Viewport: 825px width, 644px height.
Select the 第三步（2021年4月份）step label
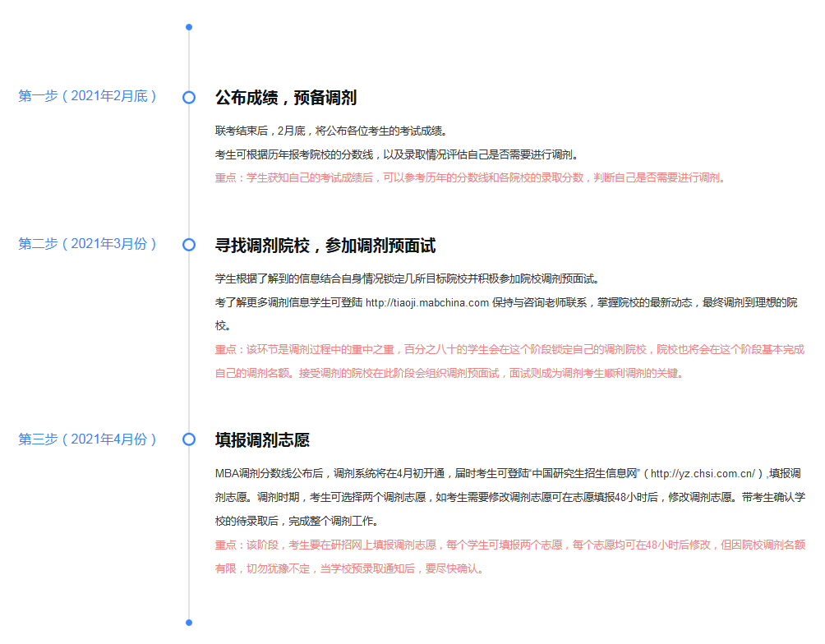click(x=88, y=439)
